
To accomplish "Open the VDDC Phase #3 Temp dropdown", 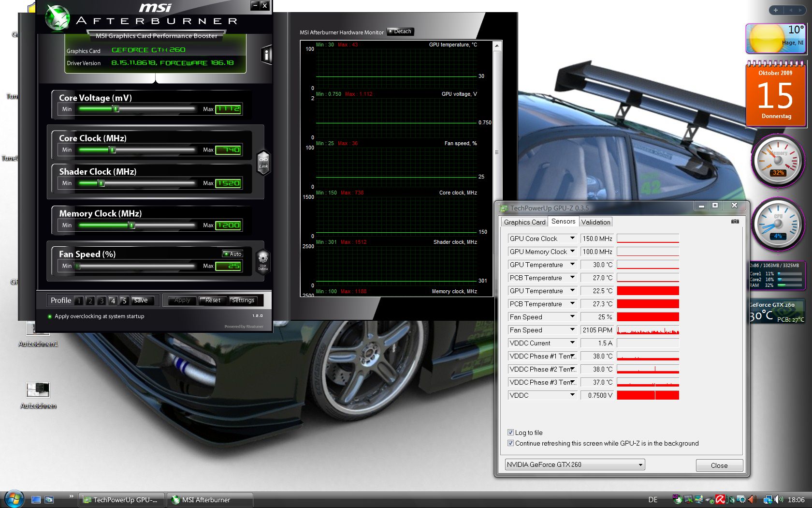I will pyautogui.click(x=572, y=382).
